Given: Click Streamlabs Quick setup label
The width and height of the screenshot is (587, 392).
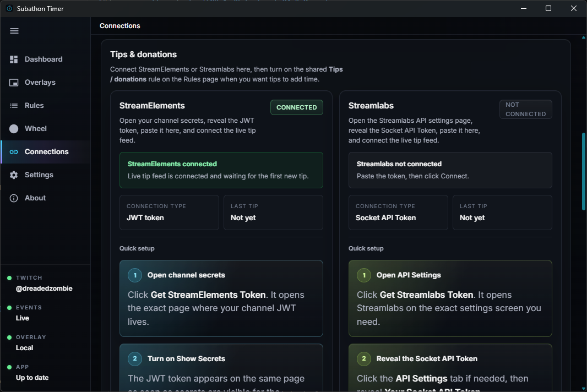Looking at the screenshot, I should coord(366,248).
